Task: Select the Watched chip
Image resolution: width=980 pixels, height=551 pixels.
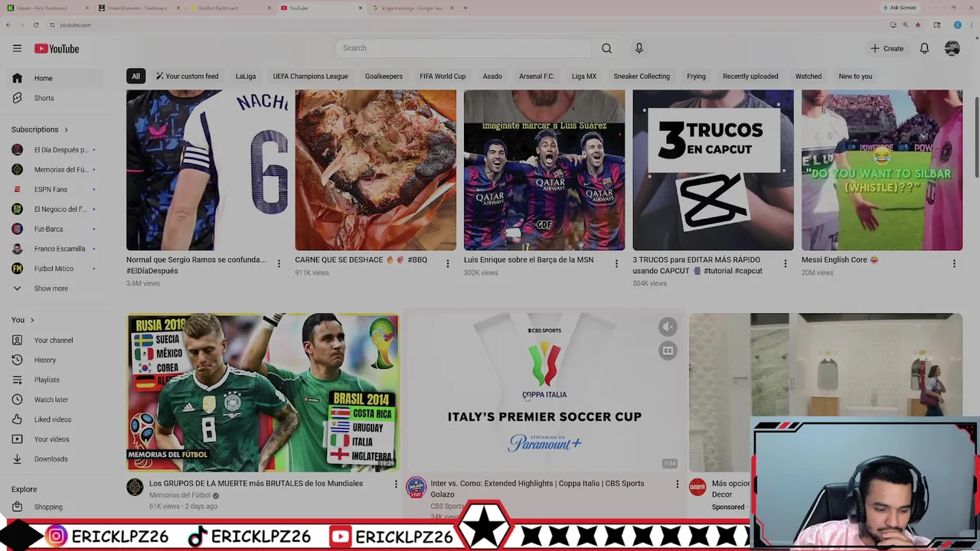Action: click(x=808, y=77)
